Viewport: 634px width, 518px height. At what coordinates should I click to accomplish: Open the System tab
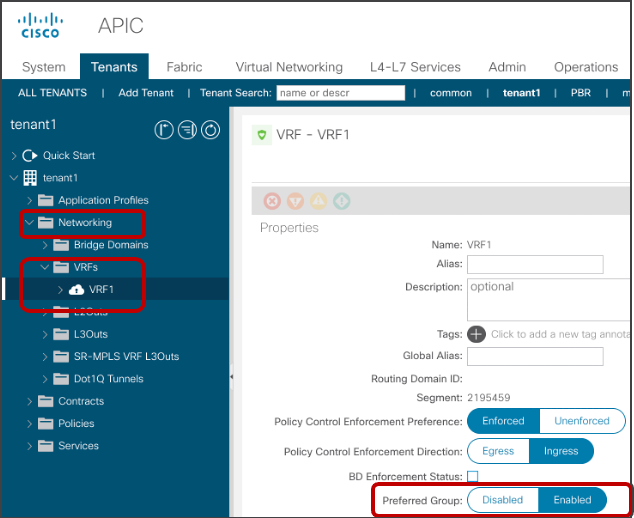44,67
